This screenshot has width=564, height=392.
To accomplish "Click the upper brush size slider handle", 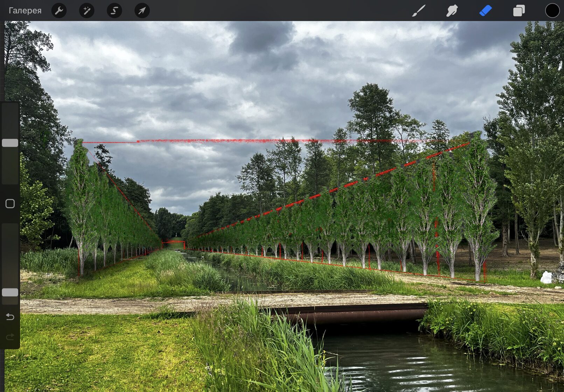I will pyautogui.click(x=10, y=143).
